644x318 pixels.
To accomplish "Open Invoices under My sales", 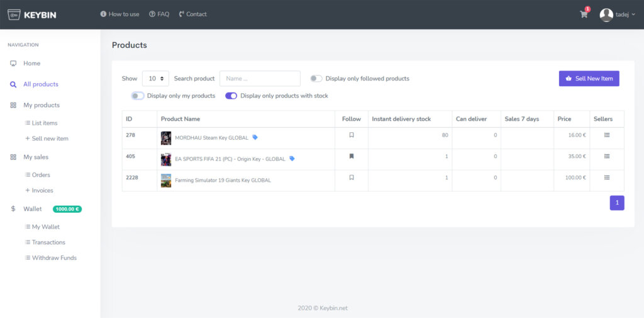I will (x=40, y=190).
